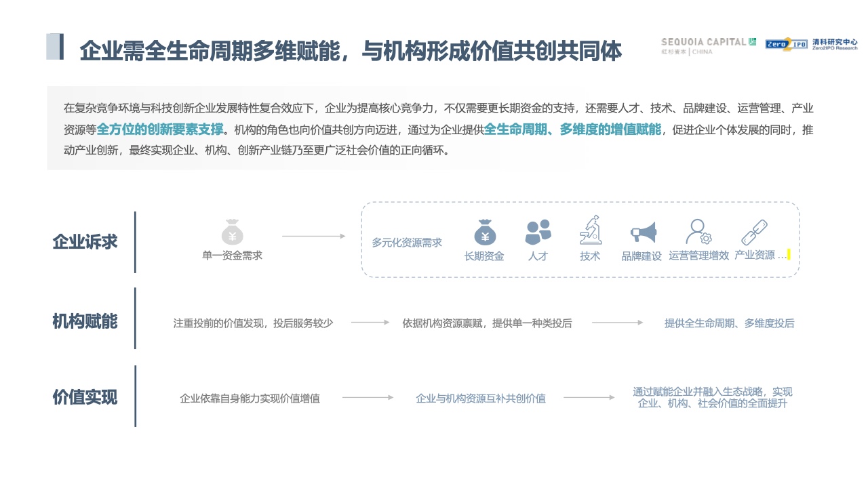This screenshot has height=488, width=868.
Task: Select 企业与机构资源互补共创价值 text
Action: (x=480, y=399)
